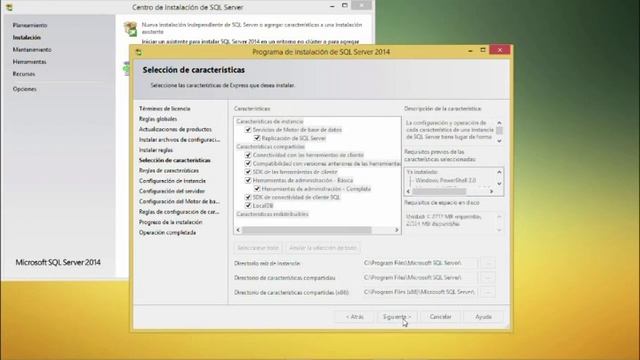Open Planeamiento in Installation Center
This screenshot has height=360, width=640.
tap(30, 25)
